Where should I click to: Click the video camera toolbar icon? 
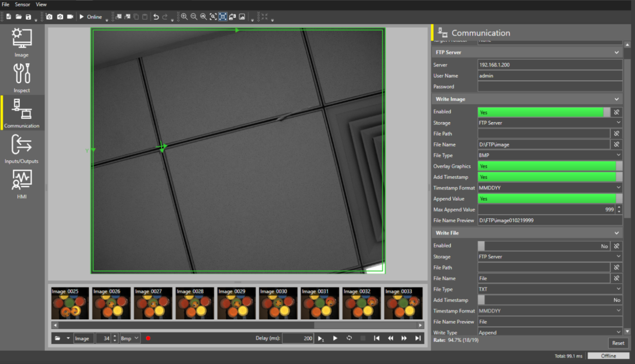(x=70, y=17)
